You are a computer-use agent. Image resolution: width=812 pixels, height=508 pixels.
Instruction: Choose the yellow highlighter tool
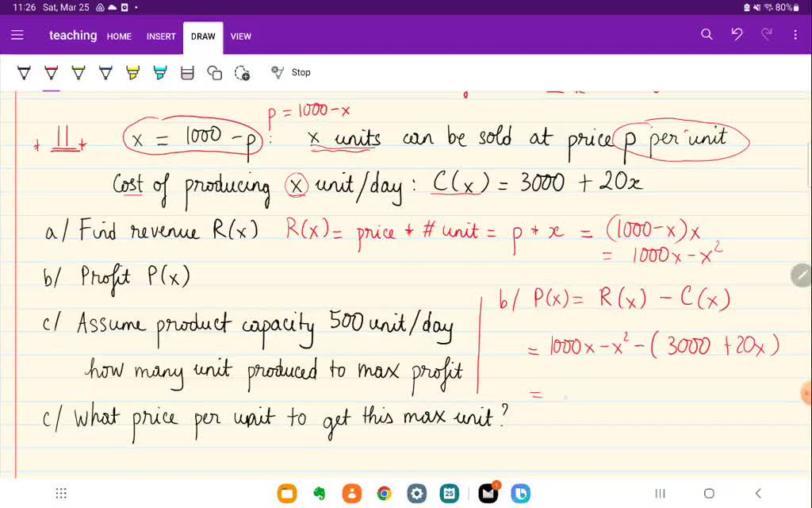(x=132, y=71)
